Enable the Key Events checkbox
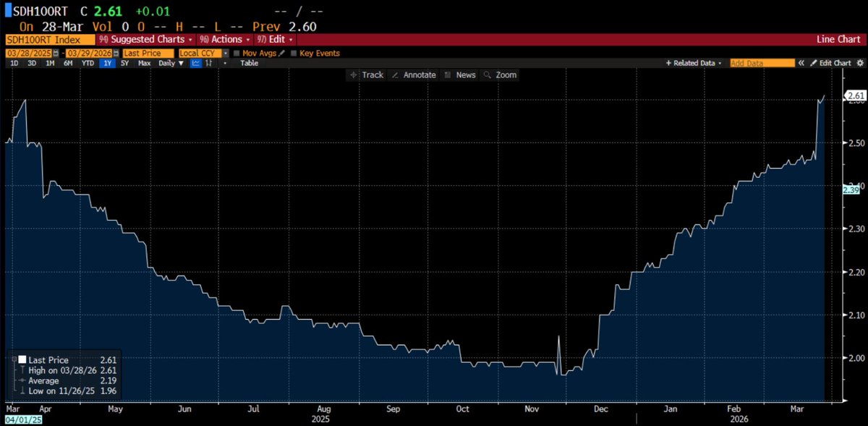The width and height of the screenshot is (868, 426). click(x=294, y=53)
